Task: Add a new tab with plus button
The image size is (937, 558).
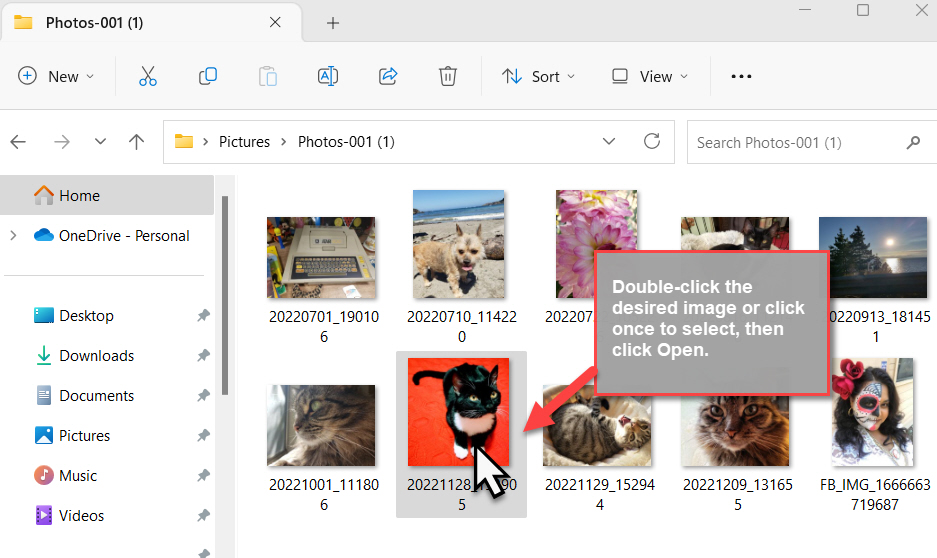Action: (333, 23)
